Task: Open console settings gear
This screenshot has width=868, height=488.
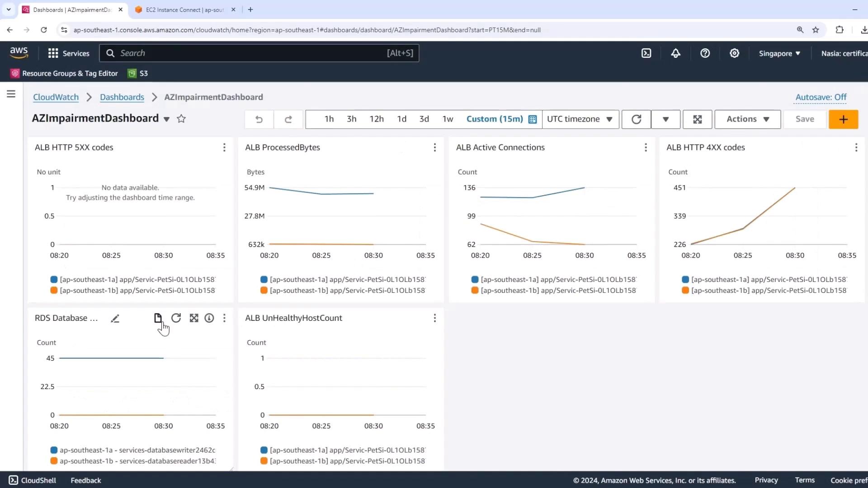Action: click(x=734, y=53)
